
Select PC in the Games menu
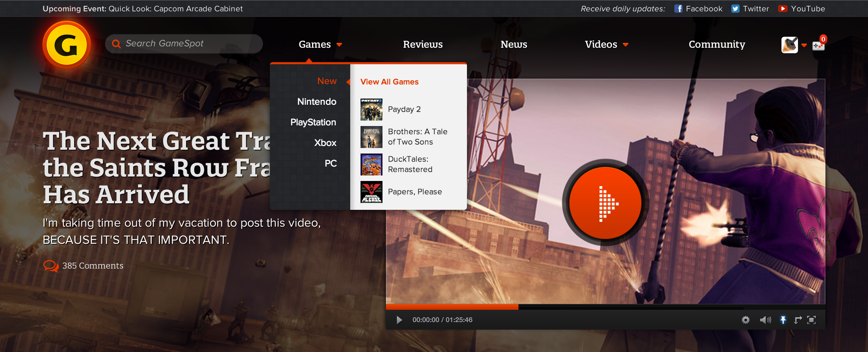331,163
